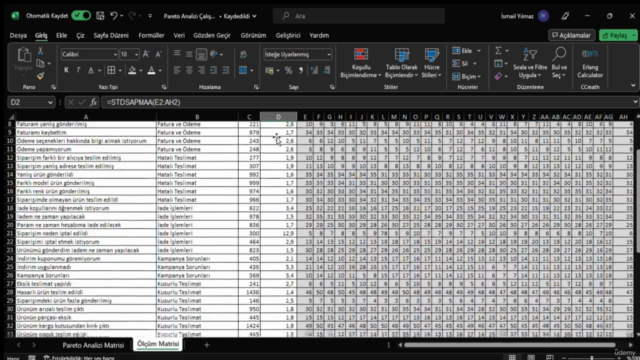Image resolution: width=640 pixels, height=360 pixels.
Task: Click the Cut scissors icon
Action: coord(40,51)
